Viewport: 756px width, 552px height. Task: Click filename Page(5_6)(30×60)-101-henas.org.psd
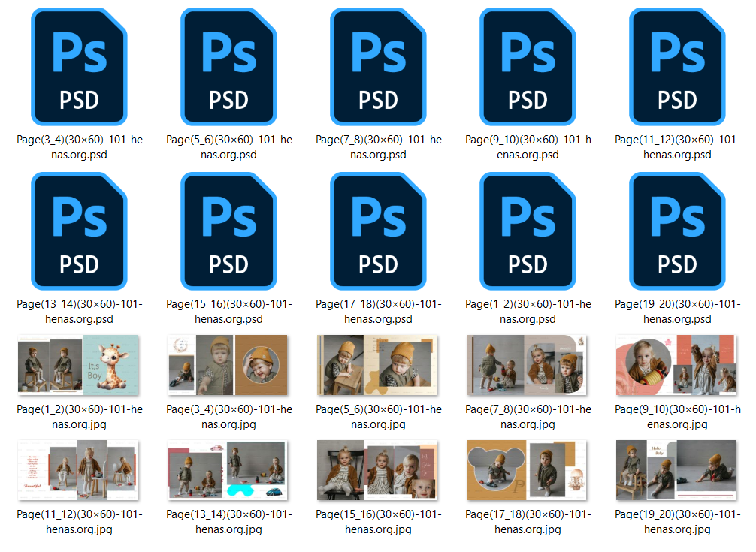(x=229, y=147)
